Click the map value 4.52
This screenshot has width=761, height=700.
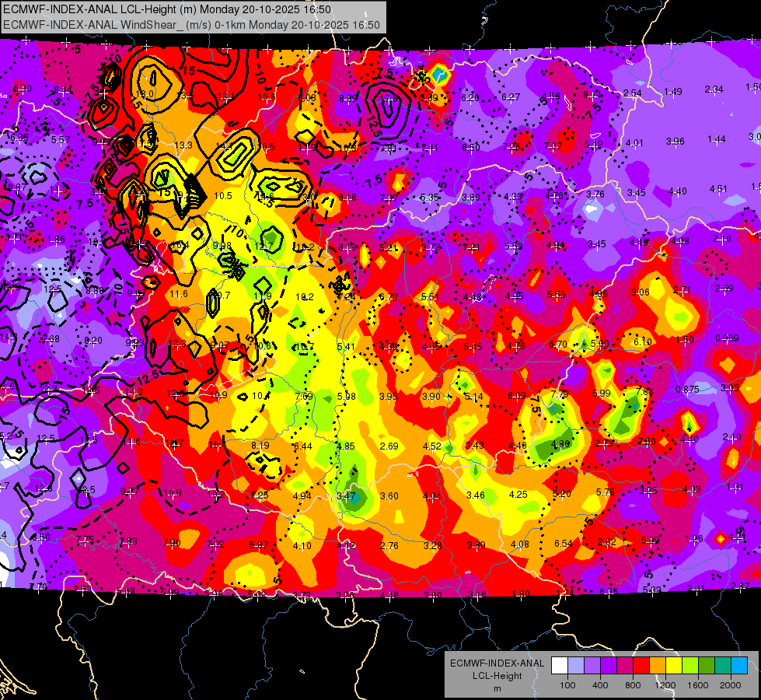tap(431, 446)
